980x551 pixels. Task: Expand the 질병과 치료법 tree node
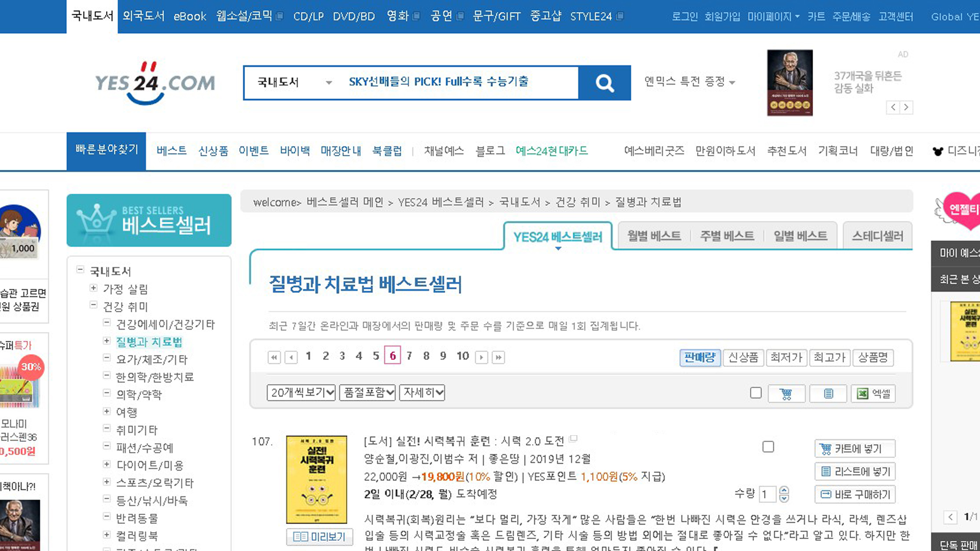point(107,341)
